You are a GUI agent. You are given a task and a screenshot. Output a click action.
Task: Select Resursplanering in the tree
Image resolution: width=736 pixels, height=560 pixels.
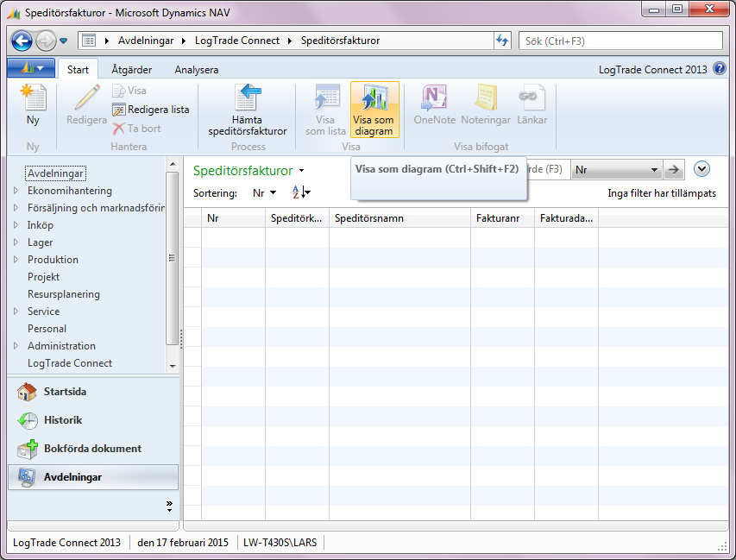coord(64,294)
